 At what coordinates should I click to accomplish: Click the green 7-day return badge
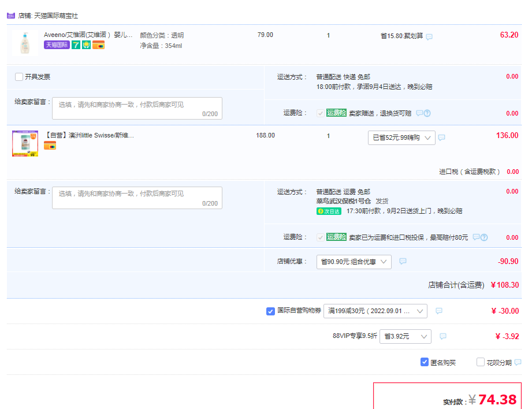[76, 45]
